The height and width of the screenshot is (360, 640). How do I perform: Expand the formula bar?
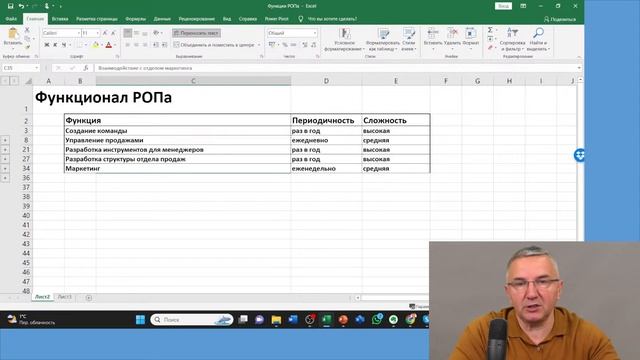pyautogui.click(x=579, y=68)
